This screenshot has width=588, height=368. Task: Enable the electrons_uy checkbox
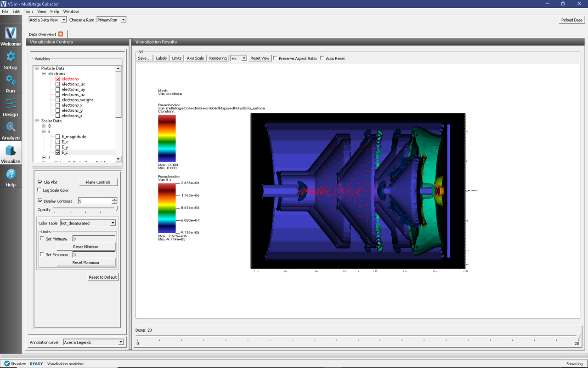[57, 89]
